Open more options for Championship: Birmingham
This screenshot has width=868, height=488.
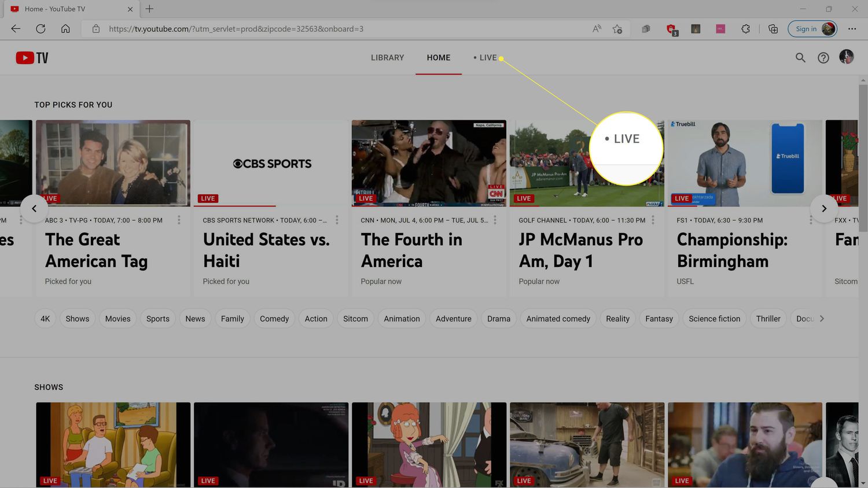(x=811, y=220)
